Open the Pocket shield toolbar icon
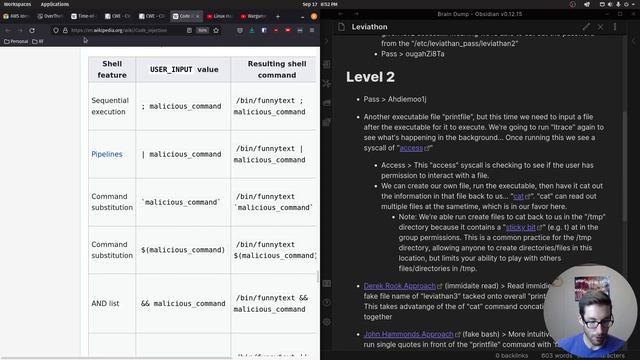The height and width of the screenshot is (360, 640). click(x=240, y=30)
